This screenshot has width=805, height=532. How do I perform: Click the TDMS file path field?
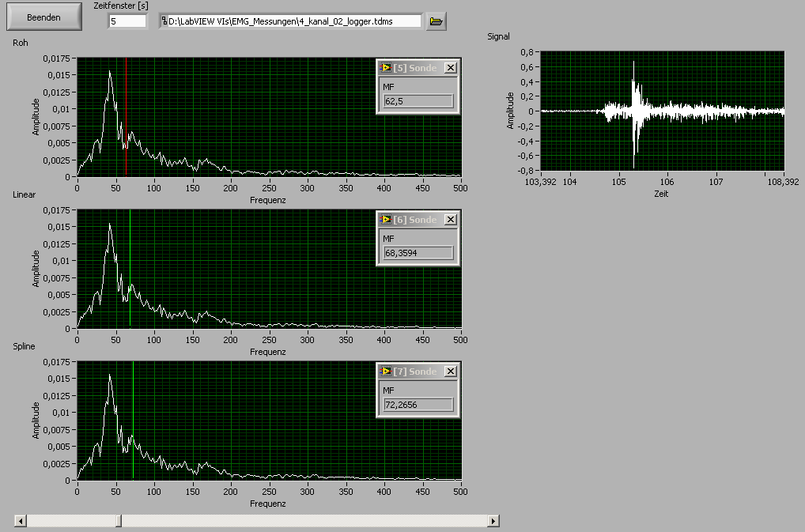[290, 21]
